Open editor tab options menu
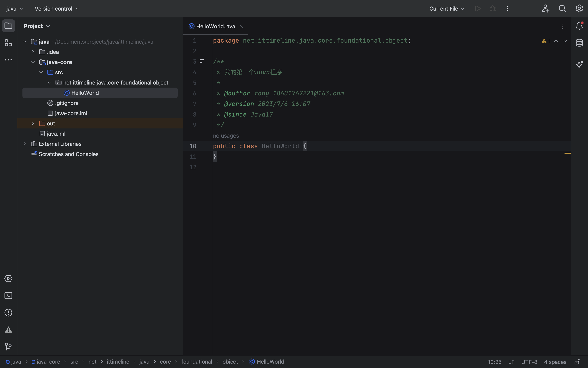 tap(562, 26)
